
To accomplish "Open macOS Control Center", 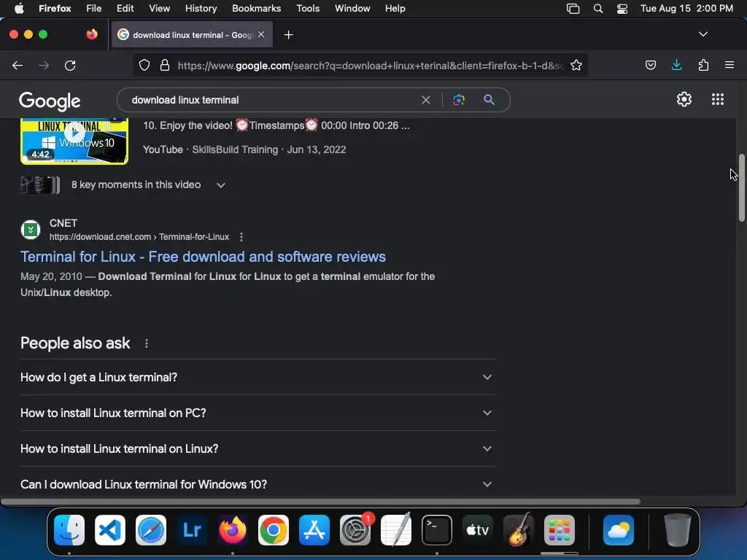I will [622, 9].
